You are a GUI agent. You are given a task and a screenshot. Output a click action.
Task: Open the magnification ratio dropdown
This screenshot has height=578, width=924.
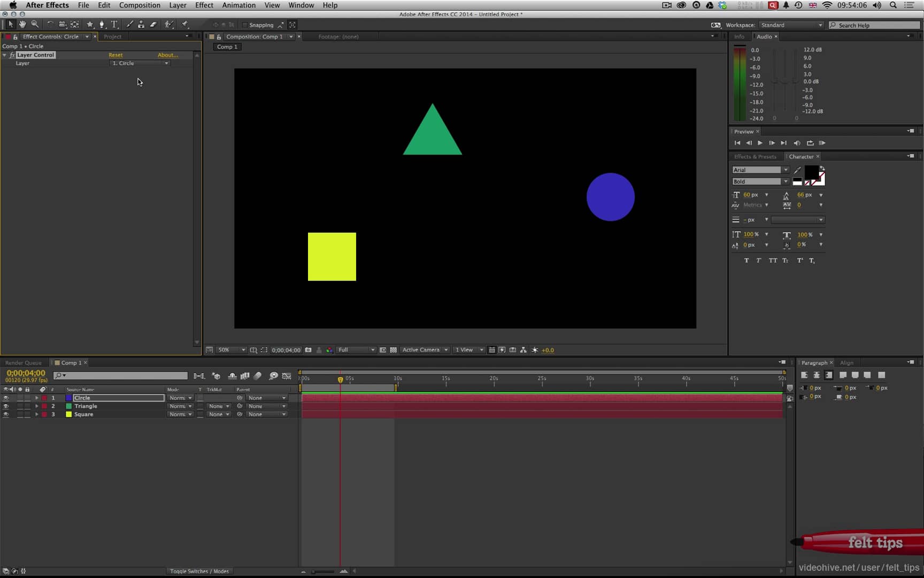point(230,349)
